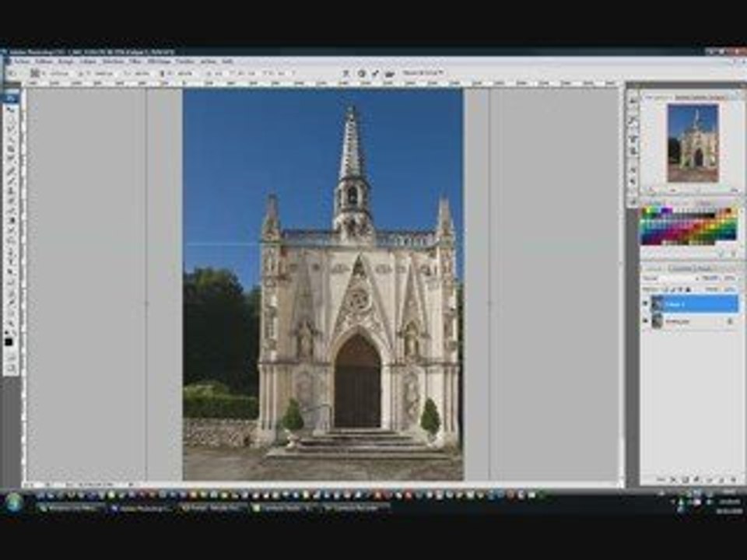Select the Zoom tool
The image size is (747, 560).
10,322
